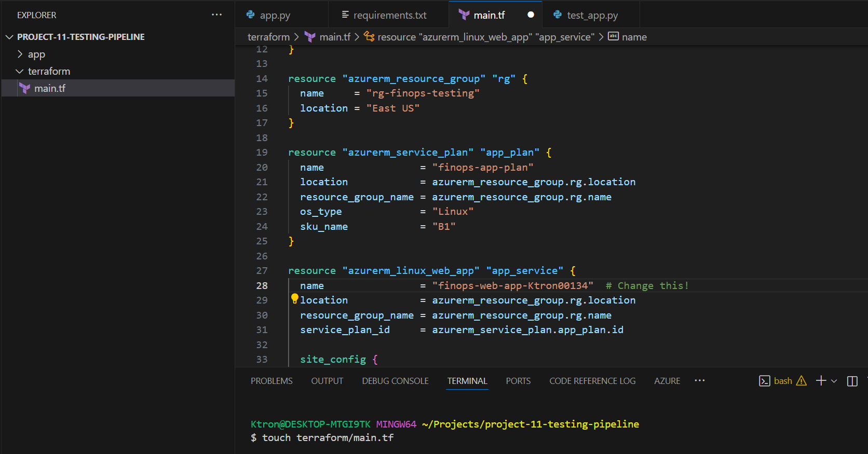This screenshot has width=868, height=454.
Task: Click the unsaved dot on main.tf tab
Action: click(531, 15)
